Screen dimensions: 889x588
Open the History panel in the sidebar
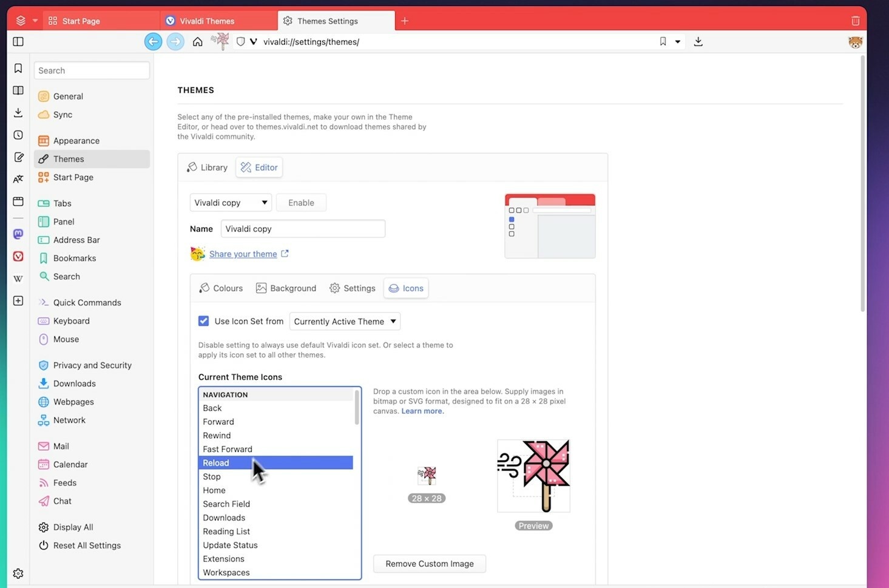pos(18,135)
